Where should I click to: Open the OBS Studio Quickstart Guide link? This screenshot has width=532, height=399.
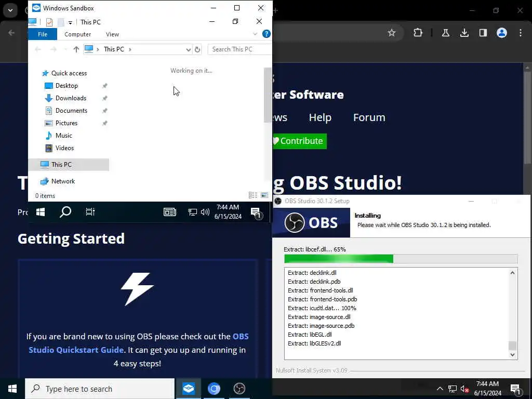[x=138, y=343]
